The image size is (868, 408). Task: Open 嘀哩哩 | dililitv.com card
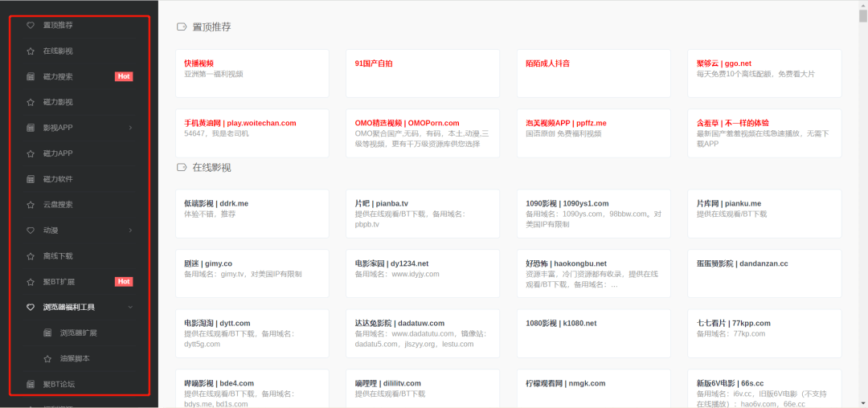click(x=423, y=389)
